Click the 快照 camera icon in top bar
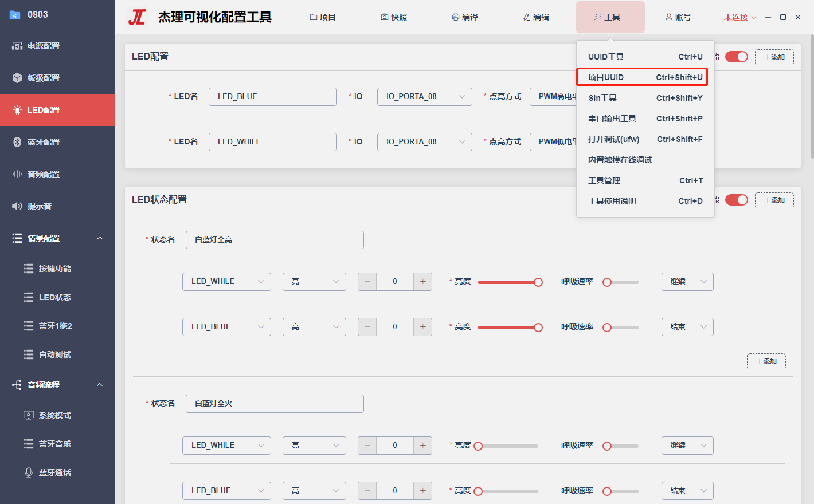 point(385,17)
